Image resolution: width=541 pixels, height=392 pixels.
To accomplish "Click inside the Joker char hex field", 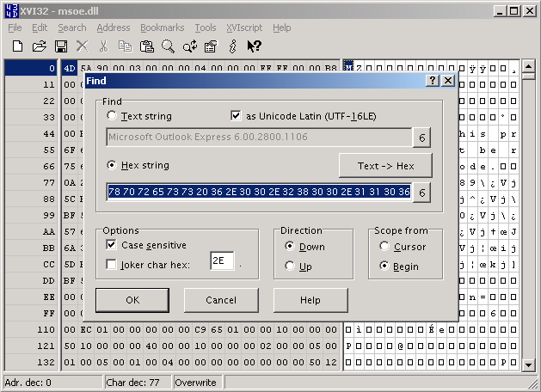I will pyautogui.click(x=221, y=260).
